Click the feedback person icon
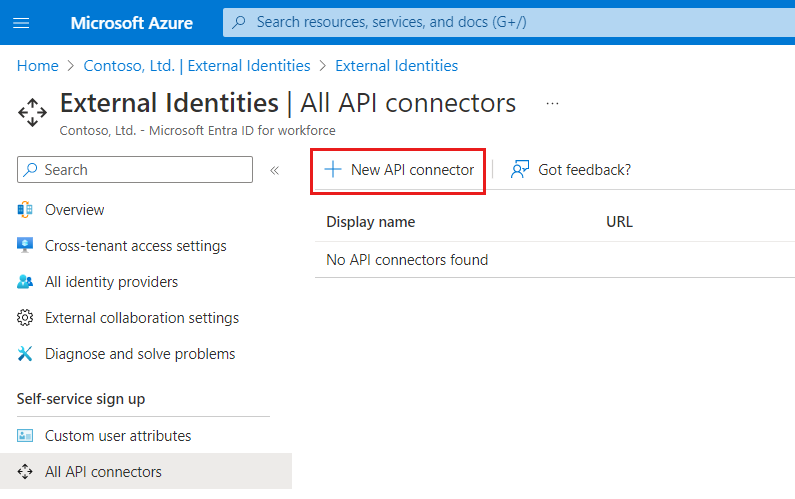The height and width of the screenshot is (499, 795). coord(520,169)
